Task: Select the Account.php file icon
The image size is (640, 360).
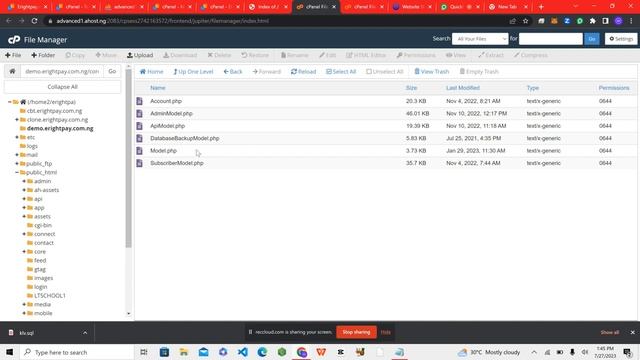Action: (x=140, y=101)
